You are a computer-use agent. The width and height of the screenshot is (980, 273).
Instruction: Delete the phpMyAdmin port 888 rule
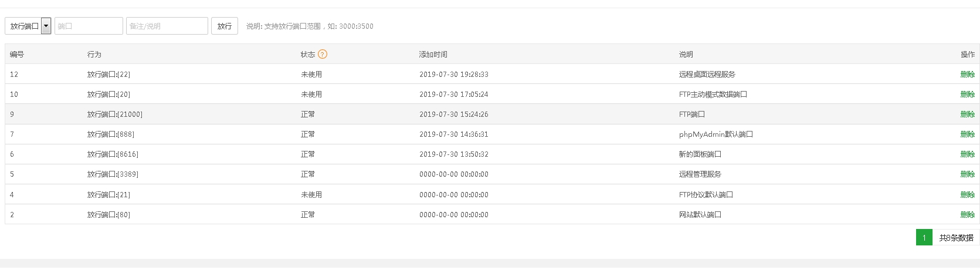click(x=967, y=134)
